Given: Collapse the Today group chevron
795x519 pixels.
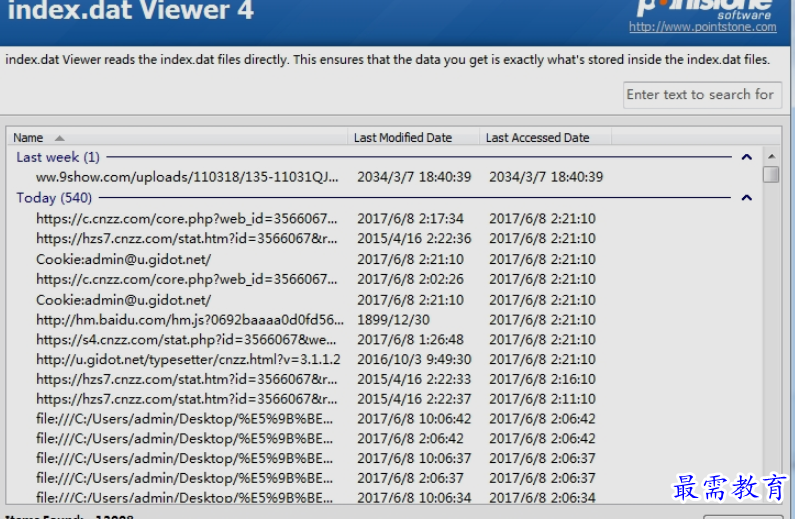Looking at the screenshot, I should click(x=746, y=198).
